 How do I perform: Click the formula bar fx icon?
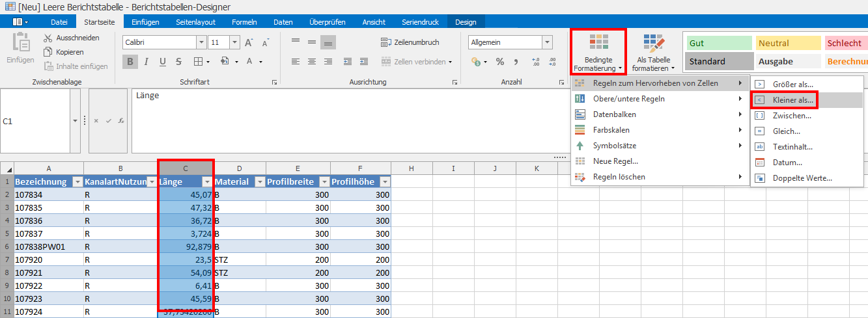(x=121, y=121)
